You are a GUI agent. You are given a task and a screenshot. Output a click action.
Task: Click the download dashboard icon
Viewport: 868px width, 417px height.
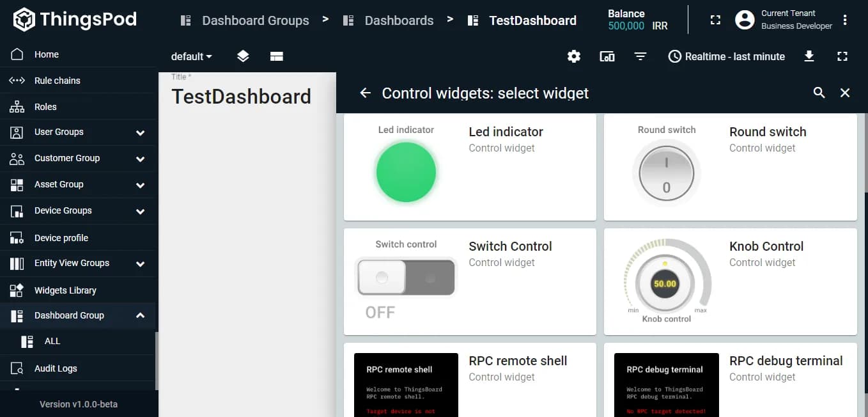tap(809, 56)
